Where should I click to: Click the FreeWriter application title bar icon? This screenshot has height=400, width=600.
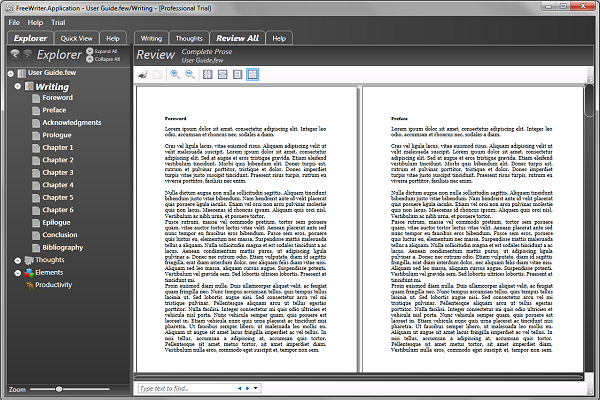click(10, 8)
